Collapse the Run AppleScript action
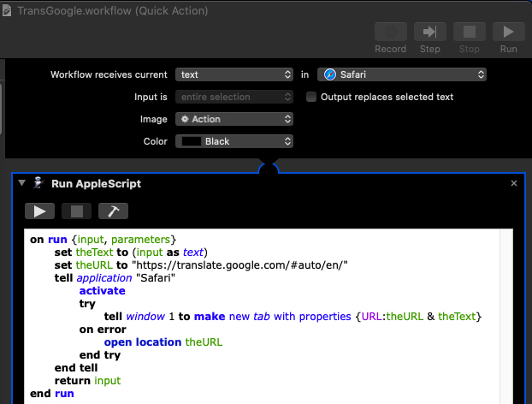This screenshot has height=404, width=532. (x=21, y=183)
